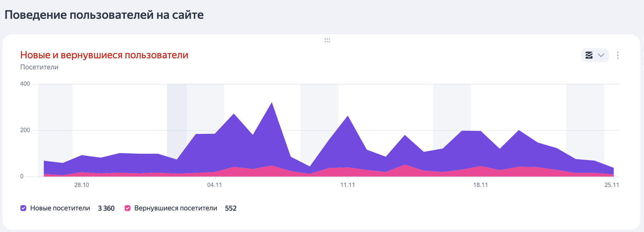
Task: Select the 25.11 date axis label
Action: coord(612,185)
